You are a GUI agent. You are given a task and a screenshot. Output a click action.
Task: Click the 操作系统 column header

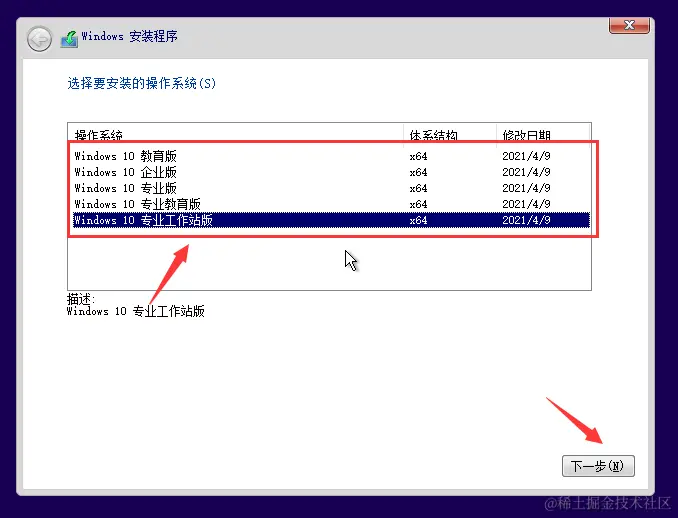(x=236, y=135)
